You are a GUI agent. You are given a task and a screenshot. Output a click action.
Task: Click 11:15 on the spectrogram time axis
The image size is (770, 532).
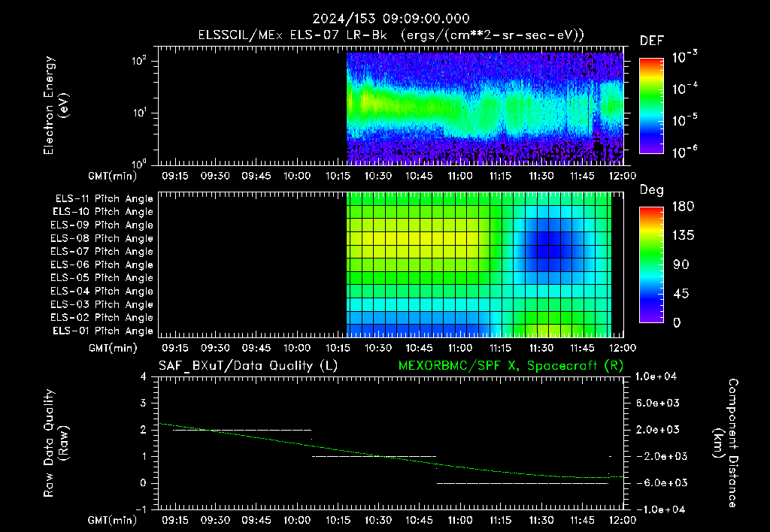click(500, 176)
